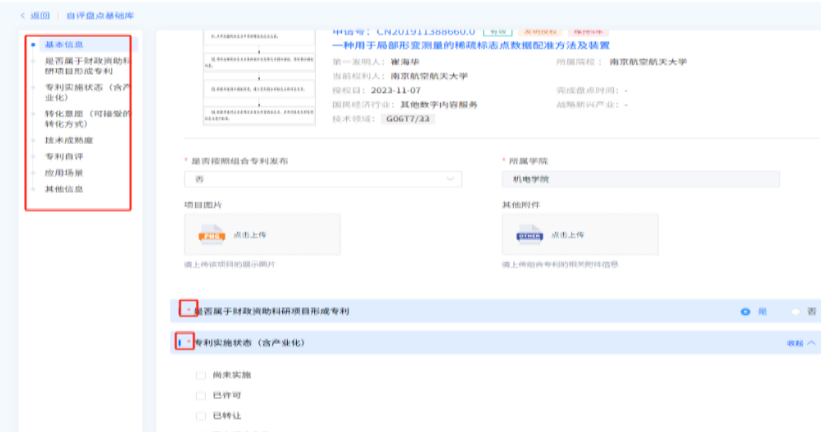This screenshot has width=823, height=432.
Task: Enable the 已转让 checkbox
Action: [x=202, y=414]
